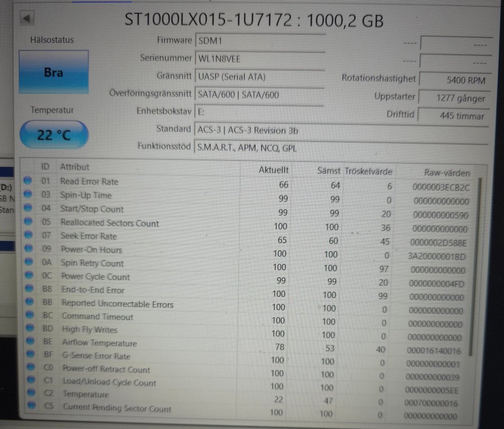Click the status dot next to Seek Error Rate
The width and height of the screenshot is (504, 429).
pyautogui.click(x=28, y=236)
